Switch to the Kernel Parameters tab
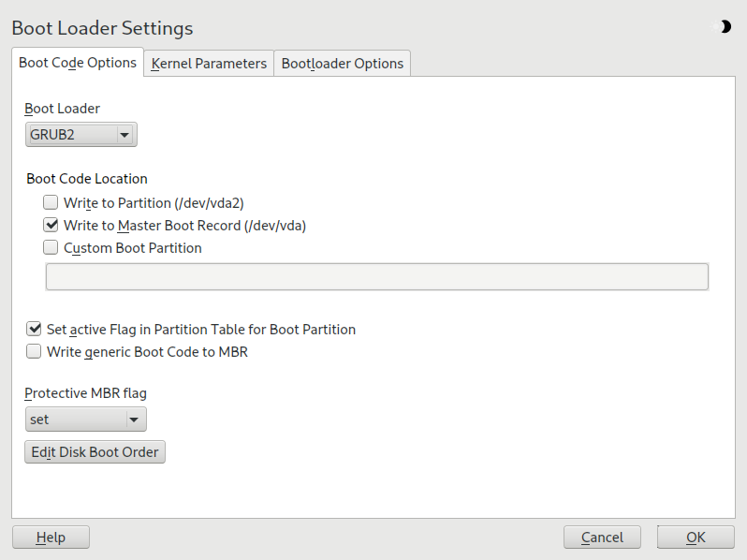 pos(209,64)
